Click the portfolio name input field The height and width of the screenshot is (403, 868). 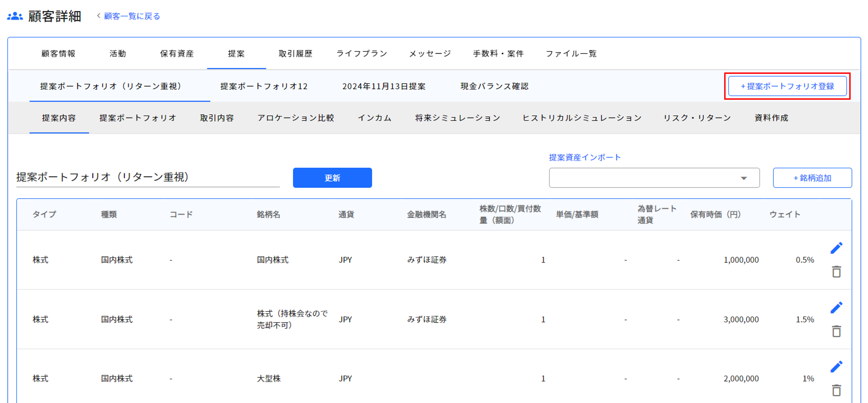point(148,177)
